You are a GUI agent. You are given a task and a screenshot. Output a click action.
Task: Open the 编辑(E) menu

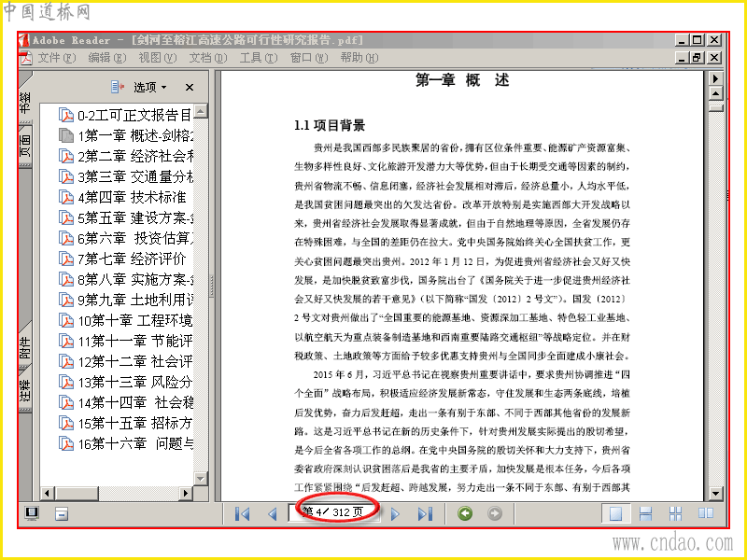click(x=106, y=58)
